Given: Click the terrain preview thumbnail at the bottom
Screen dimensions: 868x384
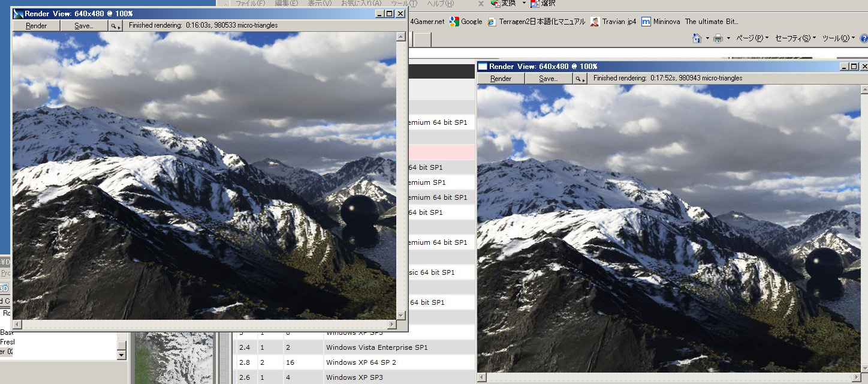Looking at the screenshot, I should click(174, 358).
